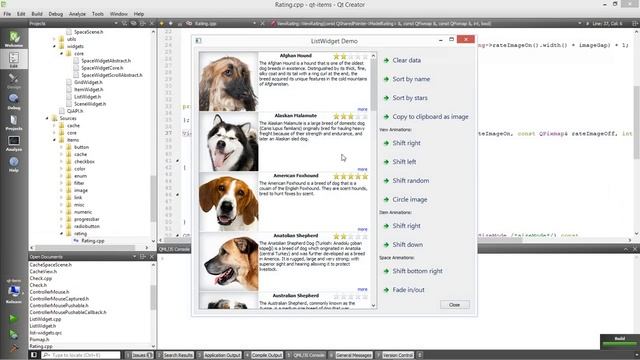The width and height of the screenshot is (640, 360).
Task: Open Help mode in the sidebar
Action: pyautogui.click(x=14, y=164)
